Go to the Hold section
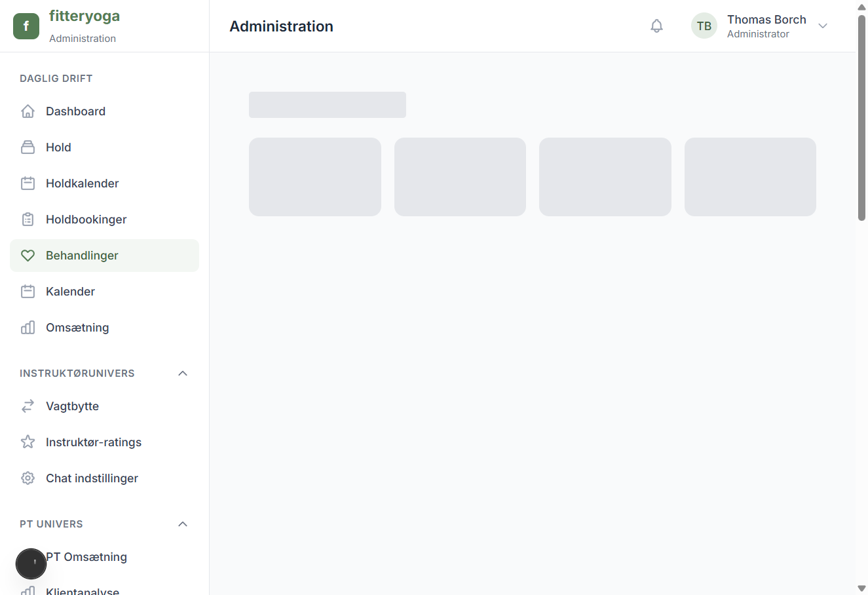868x595 pixels. pyautogui.click(x=58, y=147)
